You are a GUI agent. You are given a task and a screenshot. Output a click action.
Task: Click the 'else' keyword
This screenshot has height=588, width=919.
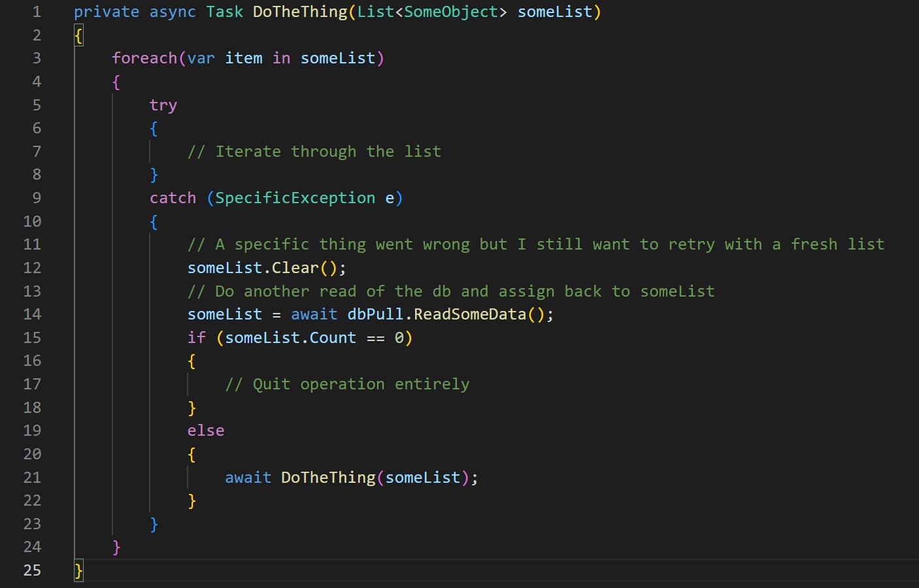[x=206, y=431]
